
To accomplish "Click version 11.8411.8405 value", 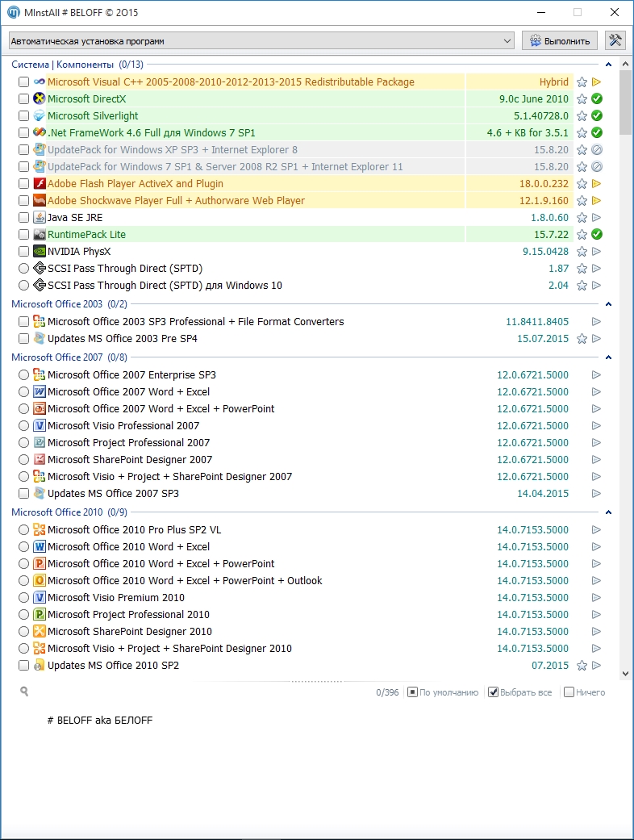I will pyautogui.click(x=537, y=321).
